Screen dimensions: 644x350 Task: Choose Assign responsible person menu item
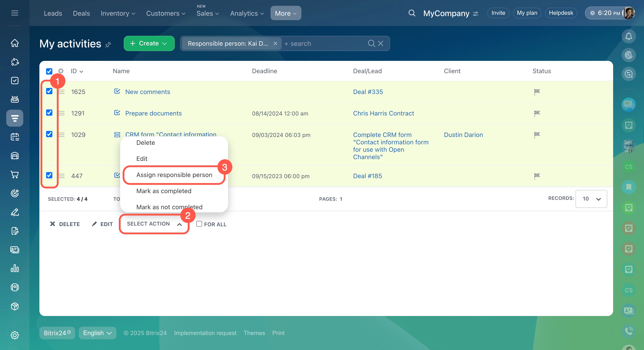click(x=174, y=175)
